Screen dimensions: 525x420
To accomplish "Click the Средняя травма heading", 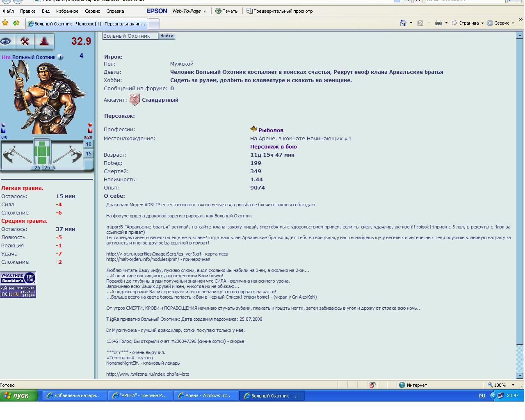I will coord(24,221).
